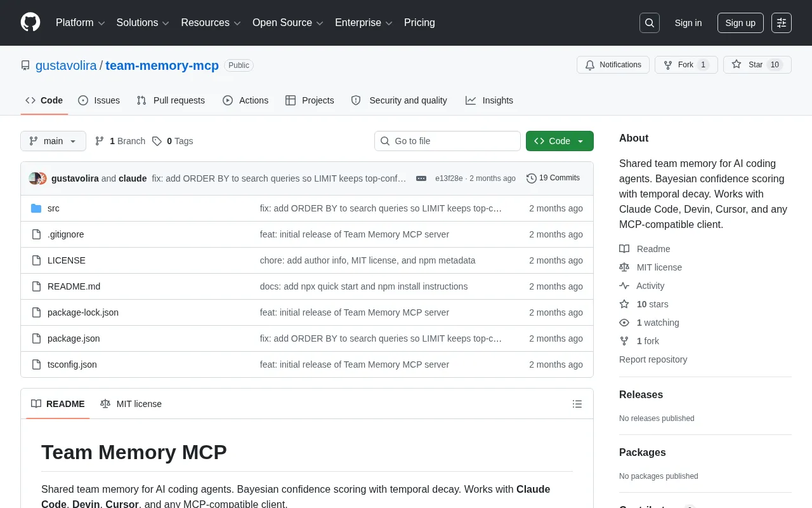Open the search magnifier icon

[650, 23]
